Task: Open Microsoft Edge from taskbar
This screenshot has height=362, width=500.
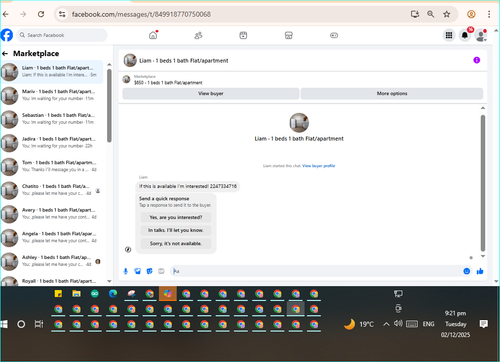Action: tap(113, 294)
